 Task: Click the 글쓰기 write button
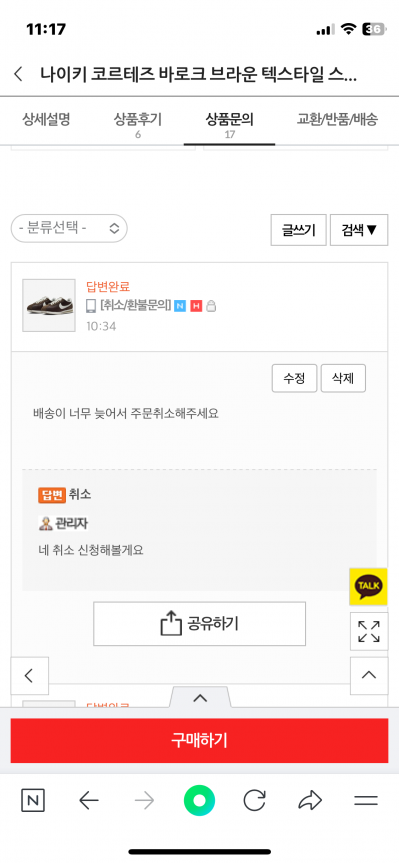299,230
